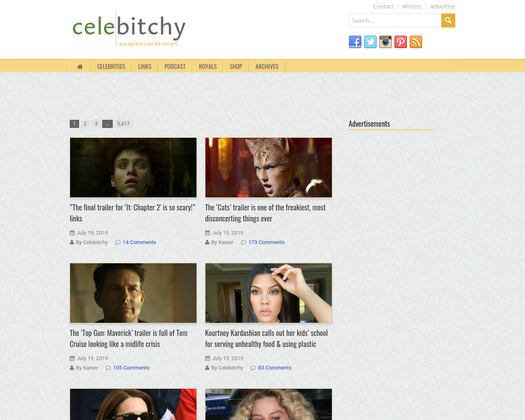
Task: Open the Contact link at top
Action: pyautogui.click(x=383, y=7)
